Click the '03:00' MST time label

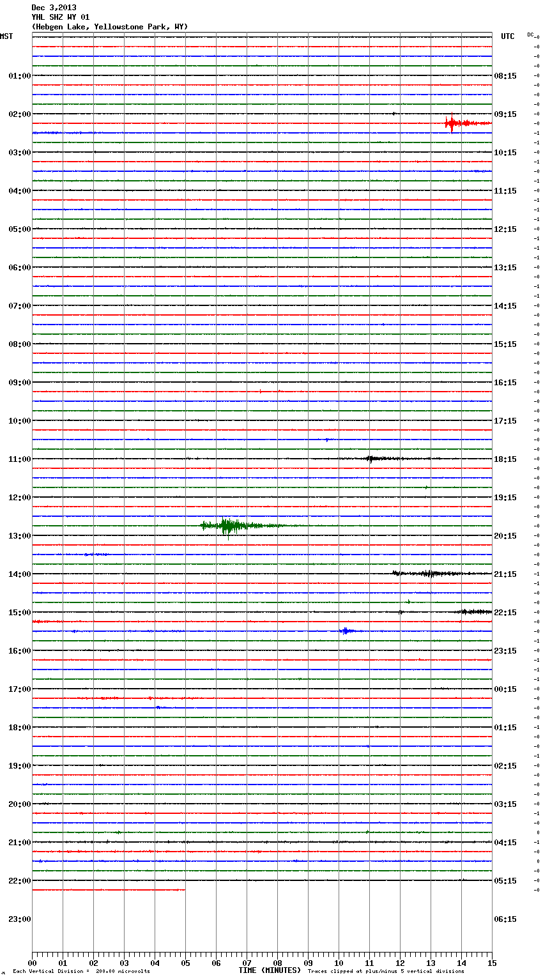[x=19, y=153]
